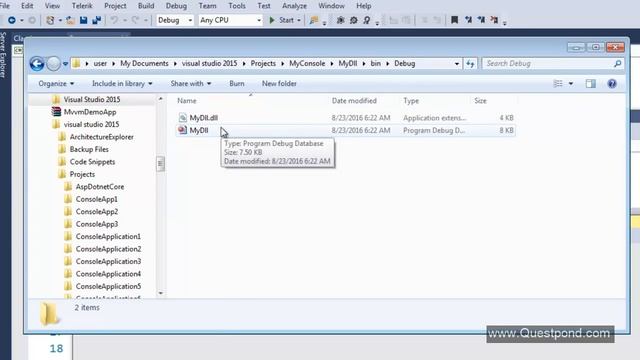
Task: Click the navigation pane scroll down arrow
Action: pyautogui.click(x=160, y=293)
